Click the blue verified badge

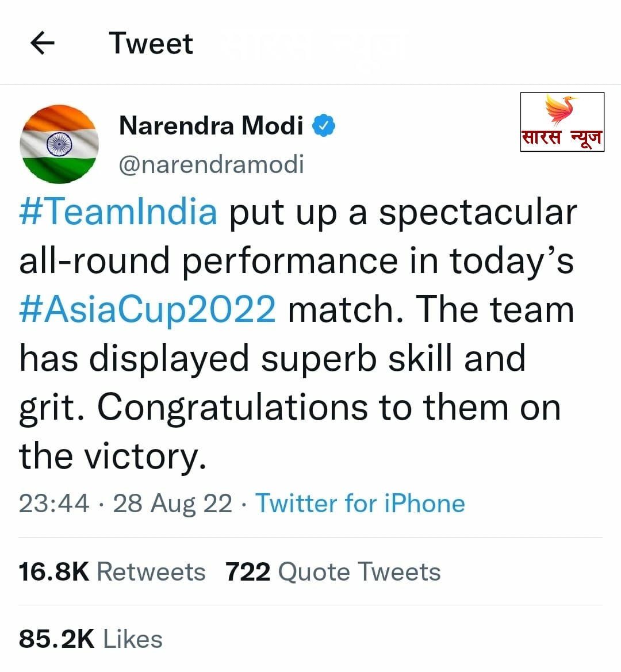coord(324,125)
